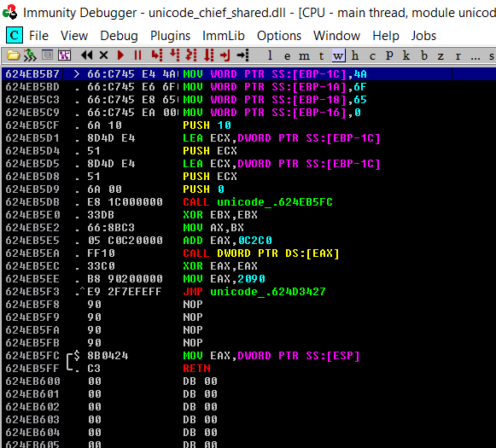Viewport: 496px width, 448px height.
Task: Click the Step over toolbar icon
Action: tap(174, 55)
